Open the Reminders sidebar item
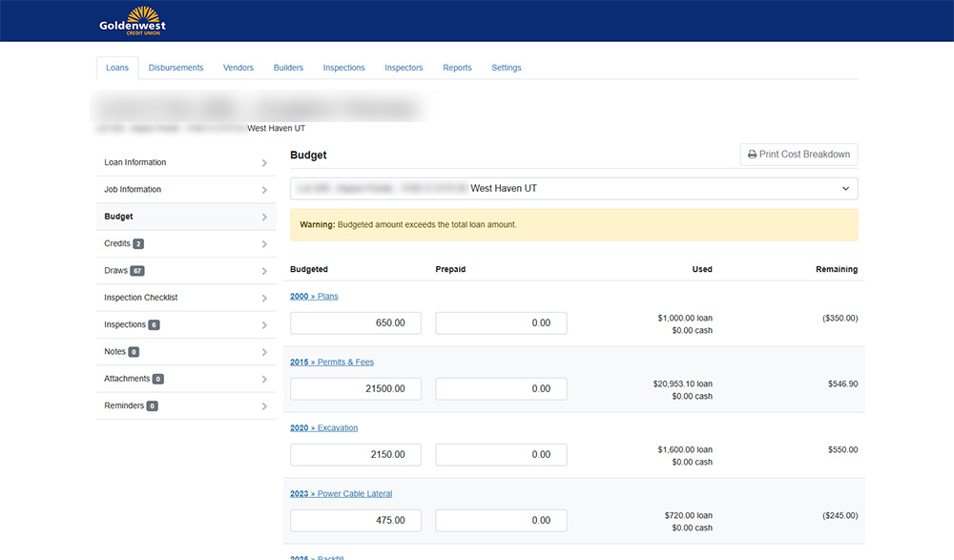Viewport: 954px width, 560px height. tap(124, 406)
